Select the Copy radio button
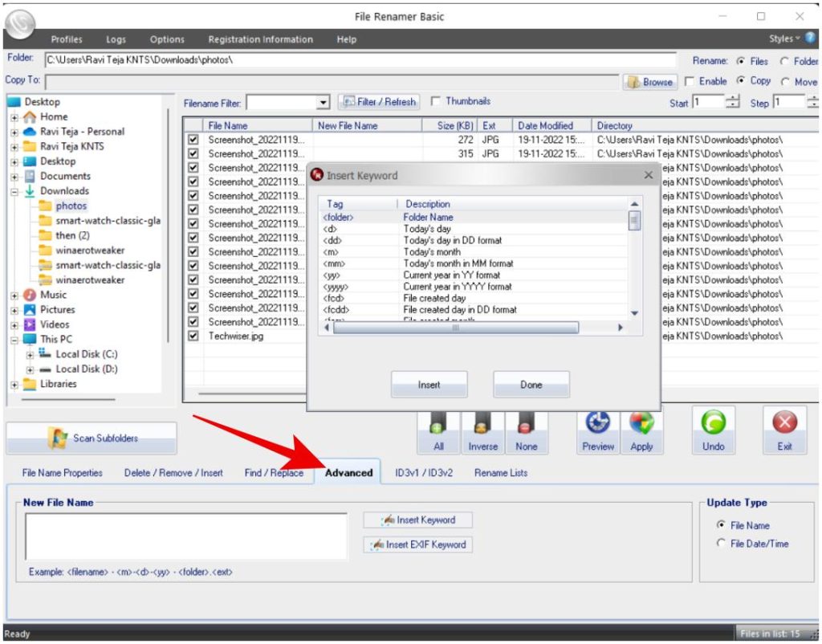The width and height of the screenshot is (822, 644). pyautogui.click(x=741, y=81)
